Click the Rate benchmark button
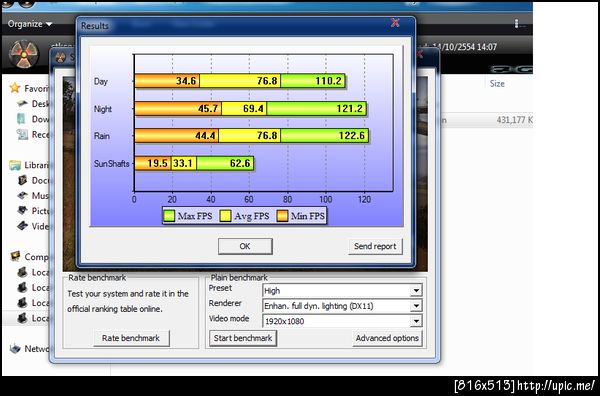The width and height of the screenshot is (600, 396). (x=131, y=338)
